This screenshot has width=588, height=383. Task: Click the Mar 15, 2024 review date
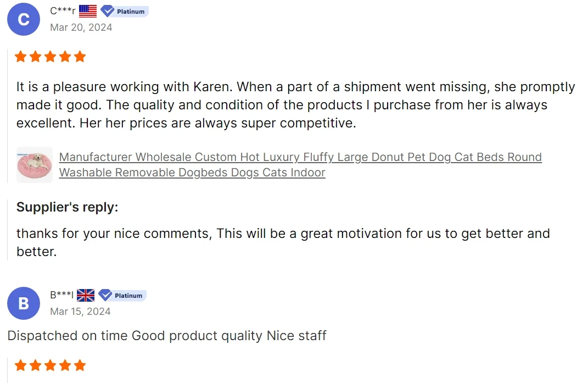(80, 311)
